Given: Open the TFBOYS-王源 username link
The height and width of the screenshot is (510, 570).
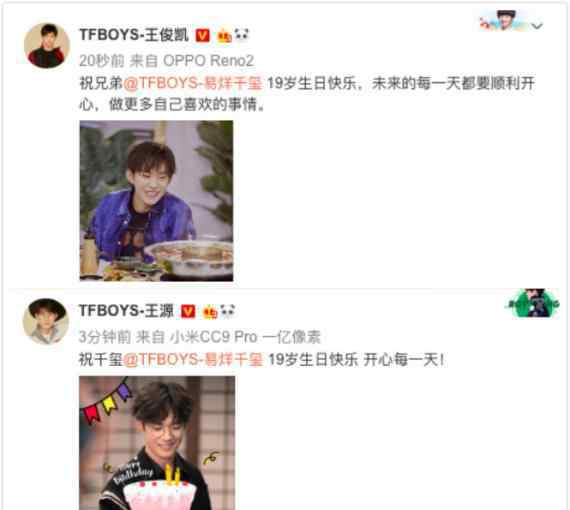Looking at the screenshot, I should click(127, 311).
